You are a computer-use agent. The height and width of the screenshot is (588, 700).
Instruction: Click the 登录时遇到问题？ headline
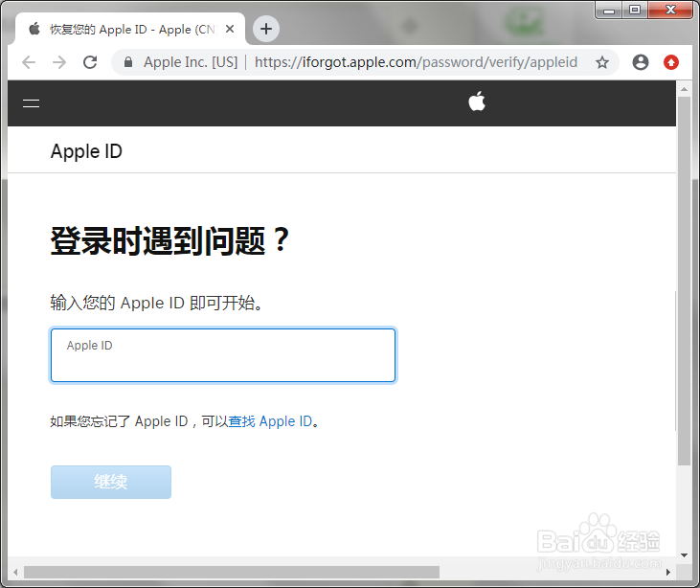(170, 241)
